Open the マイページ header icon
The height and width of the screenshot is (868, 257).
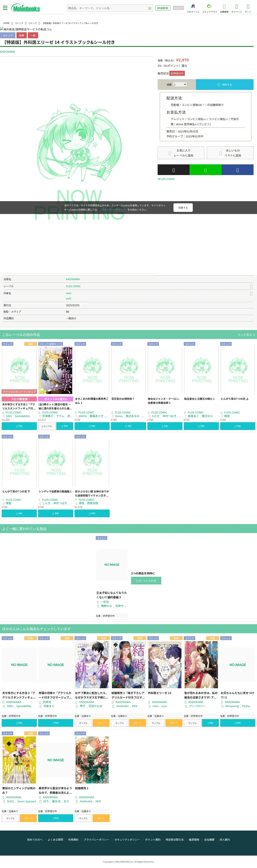[237, 8]
